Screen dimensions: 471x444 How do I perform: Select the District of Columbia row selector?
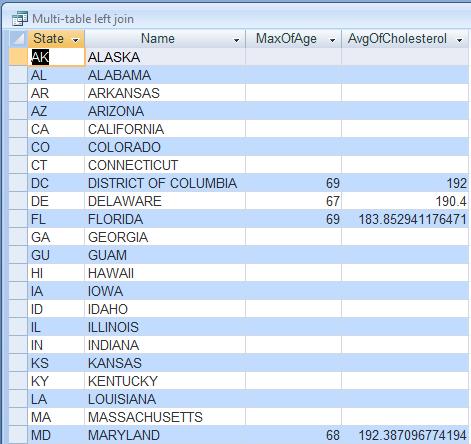[18, 183]
